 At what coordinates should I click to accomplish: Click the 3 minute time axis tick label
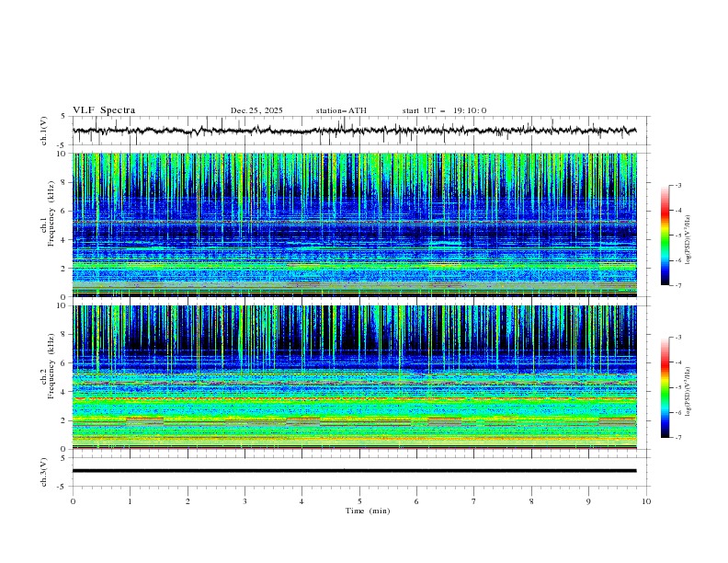point(245,501)
